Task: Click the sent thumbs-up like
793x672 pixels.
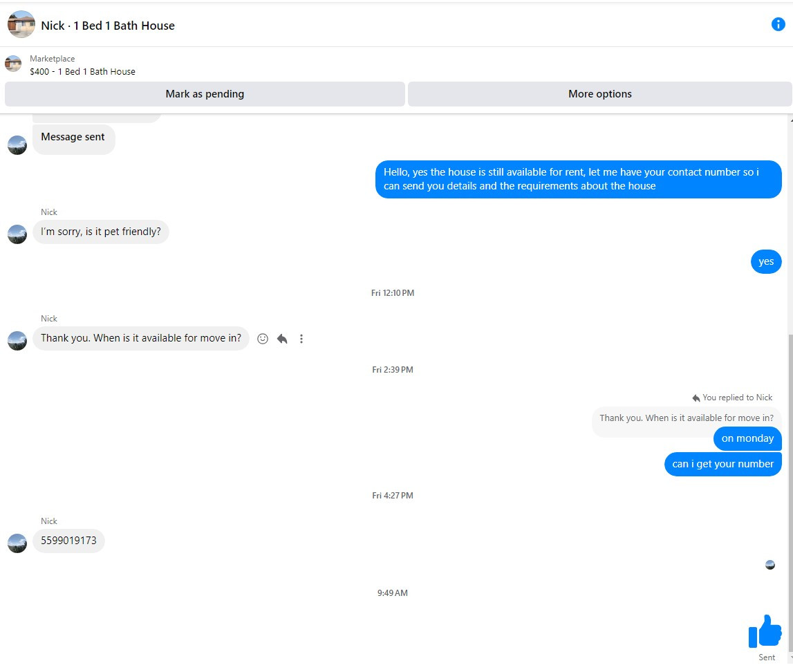Action: click(x=765, y=631)
